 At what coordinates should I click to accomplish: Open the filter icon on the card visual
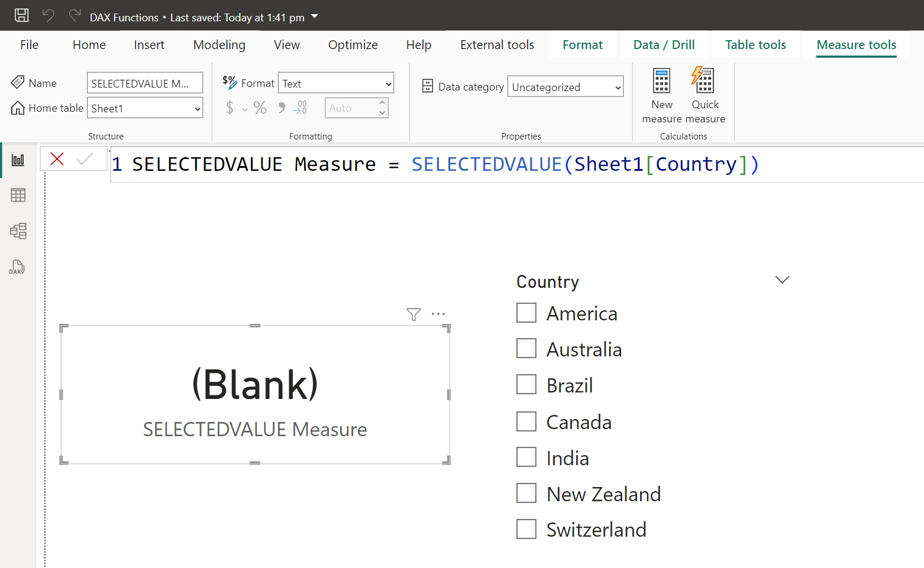[x=413, y=314]
